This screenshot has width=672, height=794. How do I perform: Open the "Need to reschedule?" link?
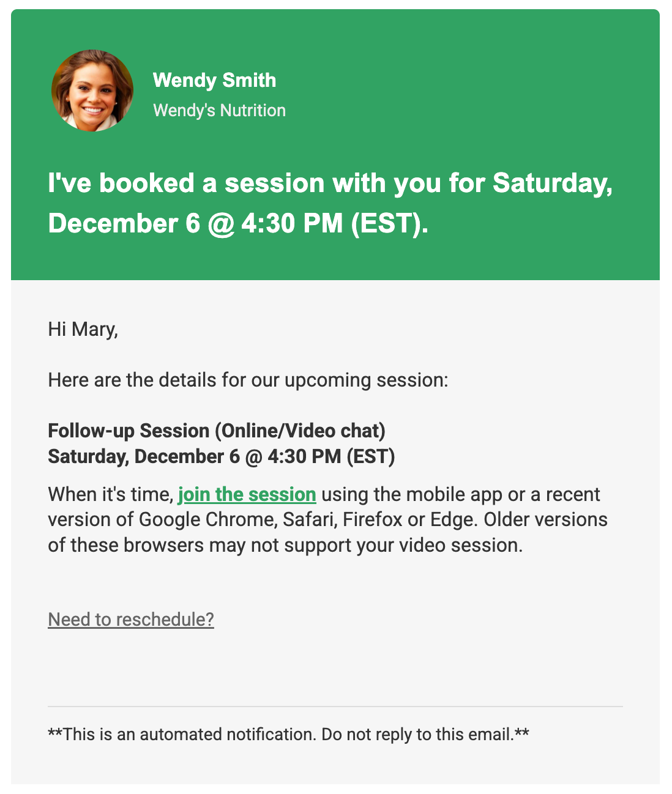pos(131,620)
